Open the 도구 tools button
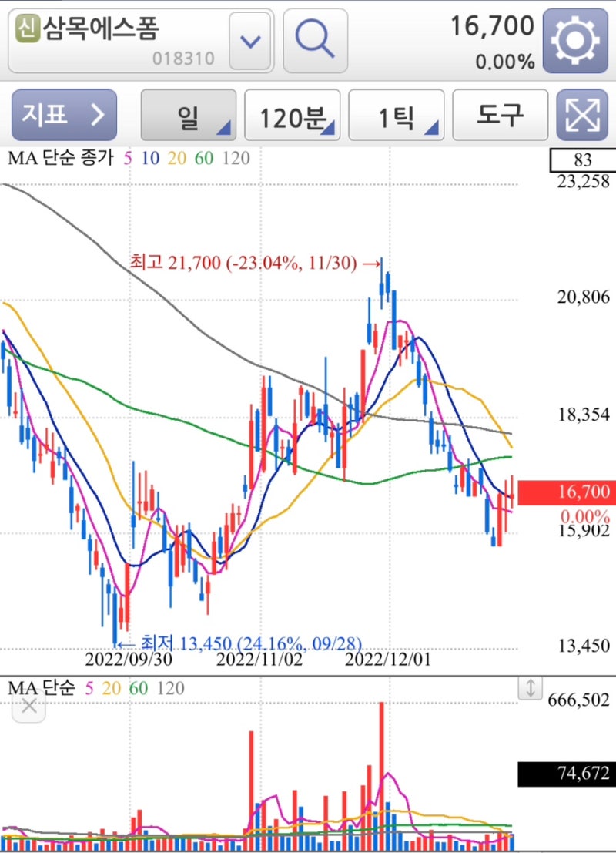Image resolution: width=616 pixels, height=853 pixels. pos(500,115)
